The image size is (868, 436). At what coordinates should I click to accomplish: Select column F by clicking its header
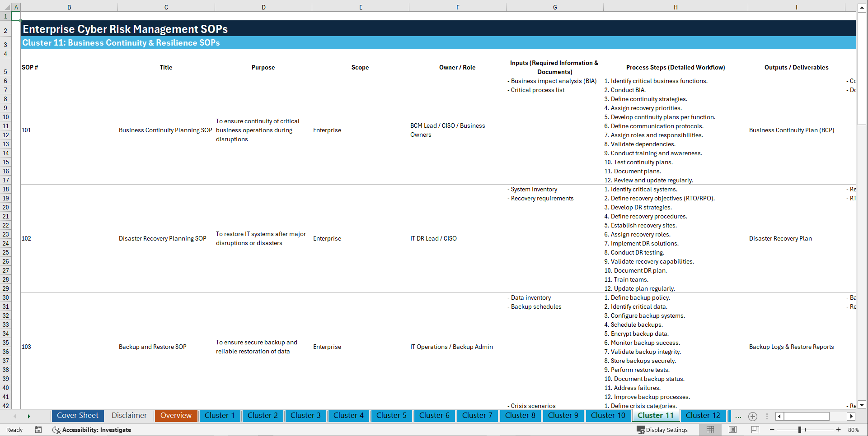pos(458,7)
